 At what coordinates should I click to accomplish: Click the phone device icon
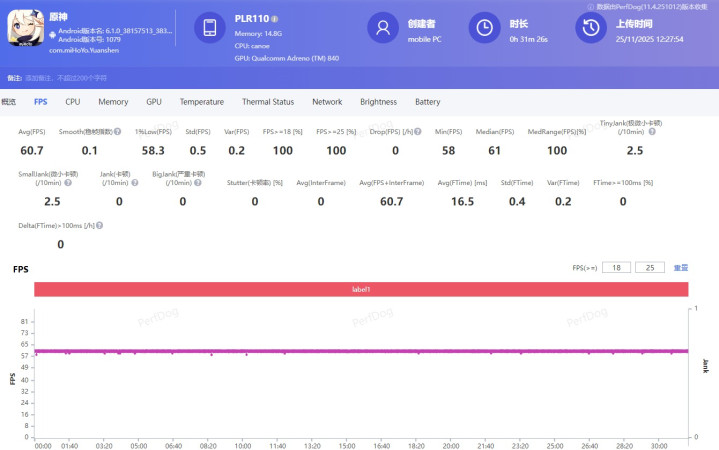(210, 30)
